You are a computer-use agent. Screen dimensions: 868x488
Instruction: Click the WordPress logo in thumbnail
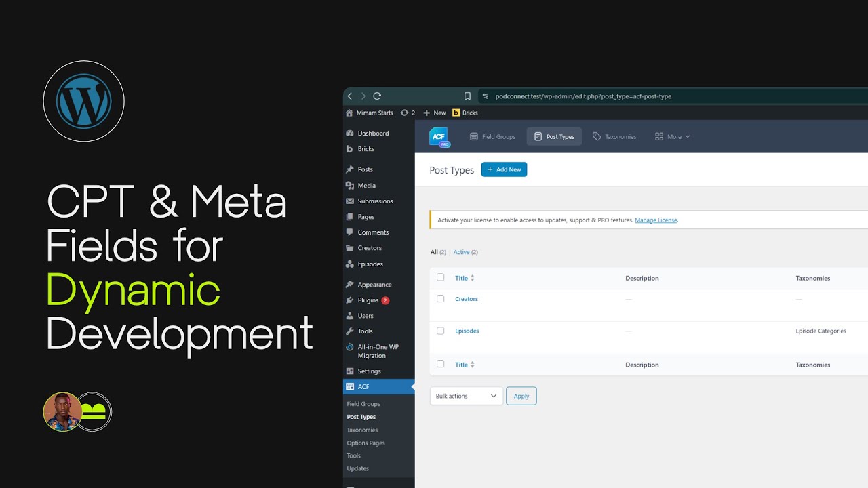coord(84,101)
